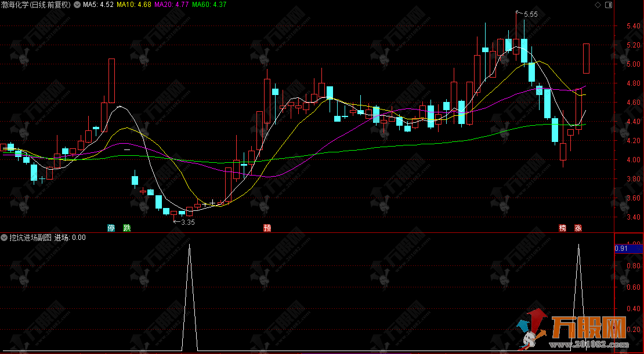Toggle the side panel icon at top right

609,5
